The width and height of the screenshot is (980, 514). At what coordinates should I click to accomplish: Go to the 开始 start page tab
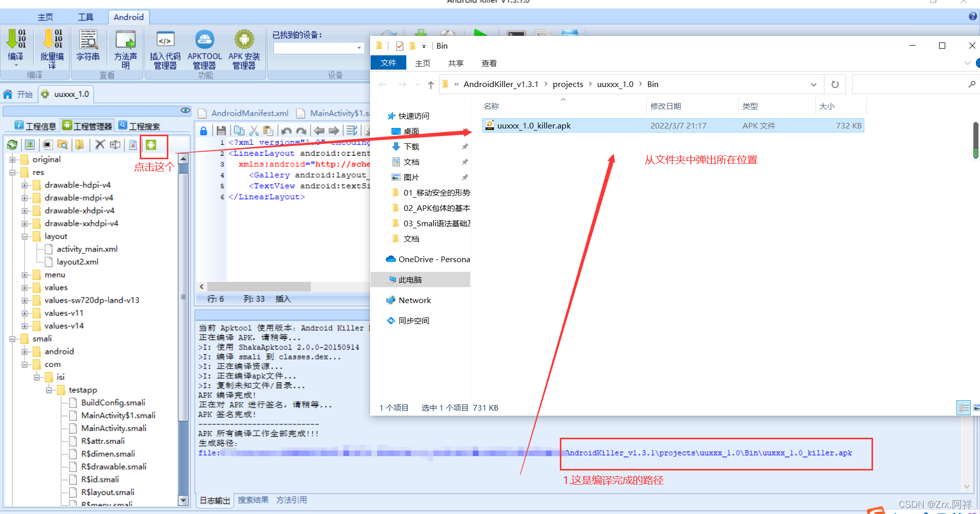pyautogui.click(x=18, y=94)
